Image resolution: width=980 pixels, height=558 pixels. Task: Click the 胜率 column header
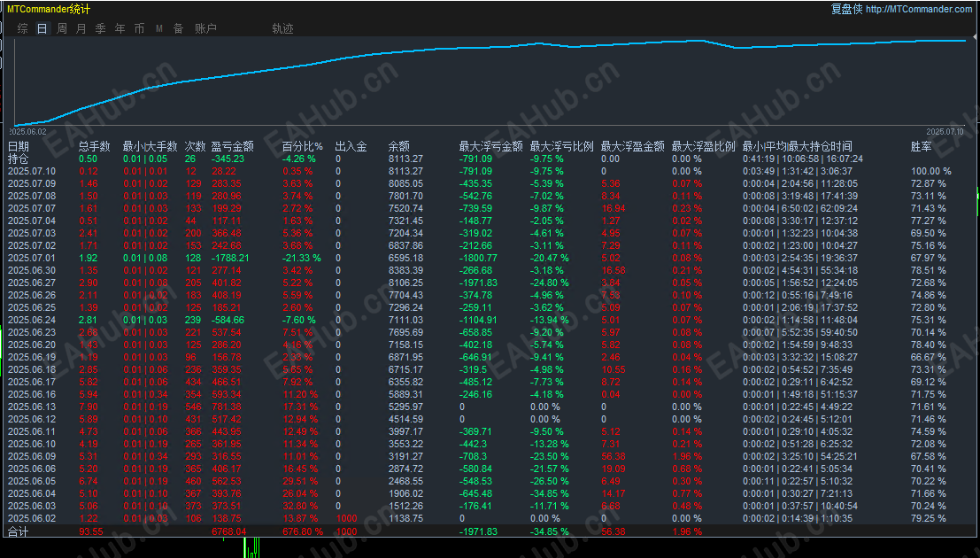coord(922,146)
